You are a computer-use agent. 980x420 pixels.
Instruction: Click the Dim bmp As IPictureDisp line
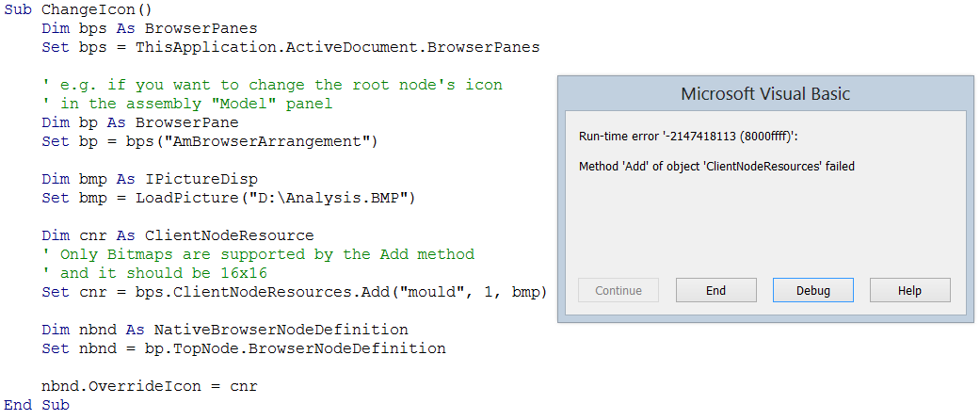(150, 179)
